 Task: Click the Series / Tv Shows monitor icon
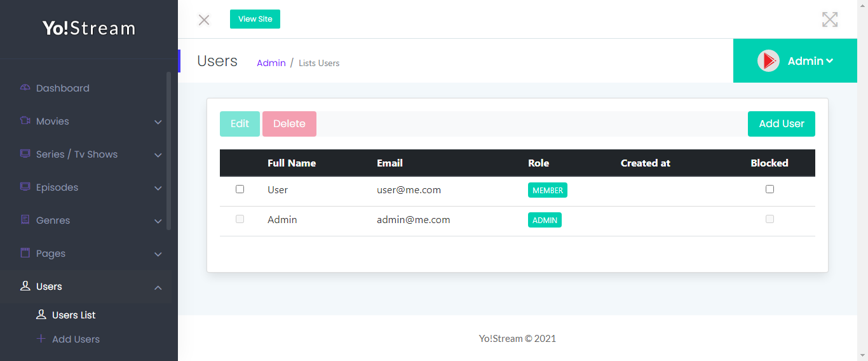click(25, 154)
